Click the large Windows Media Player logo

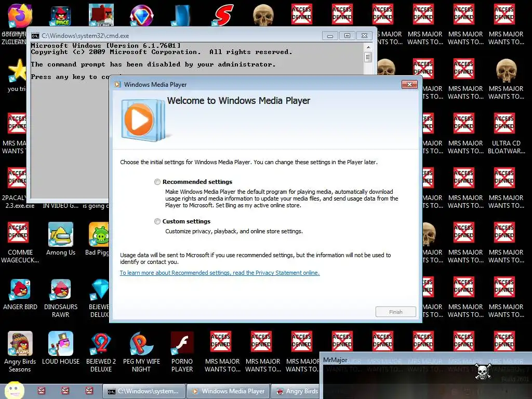click(142, 120)
